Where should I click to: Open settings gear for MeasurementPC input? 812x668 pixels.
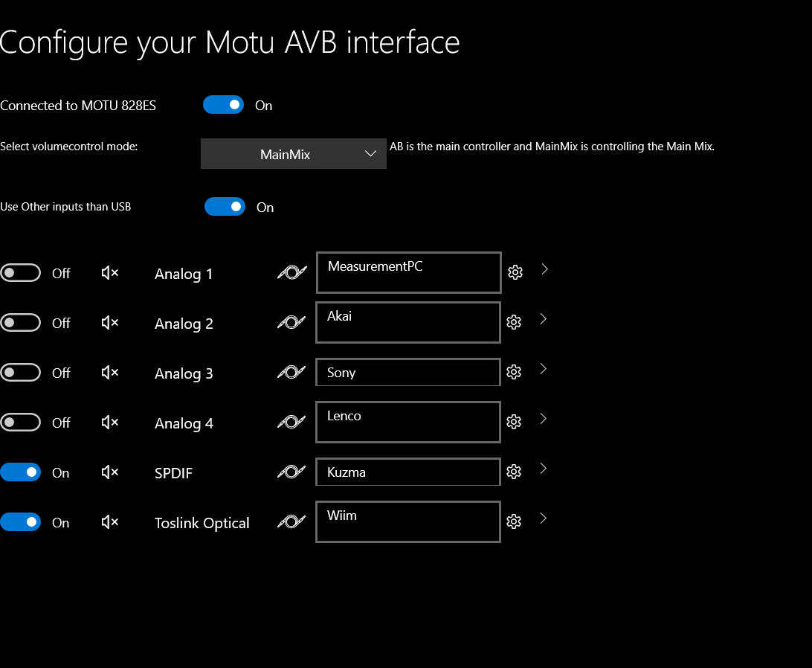click(515, 272)
